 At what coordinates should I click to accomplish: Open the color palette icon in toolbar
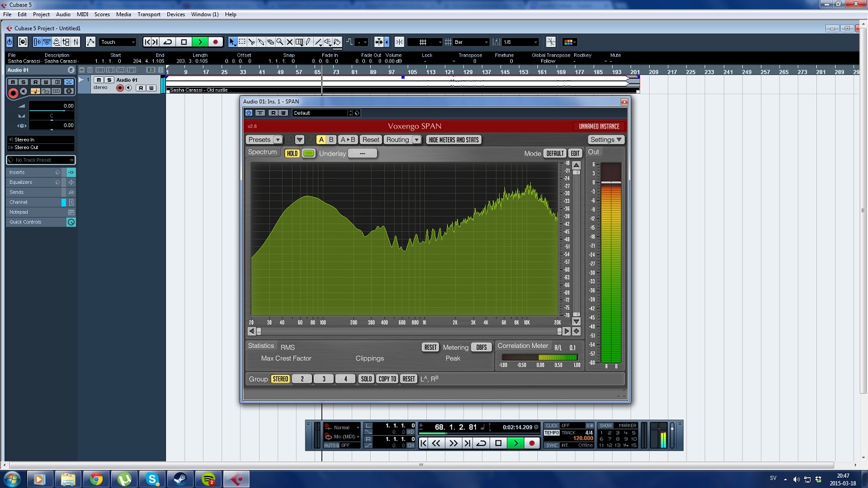tap(569, 42)
